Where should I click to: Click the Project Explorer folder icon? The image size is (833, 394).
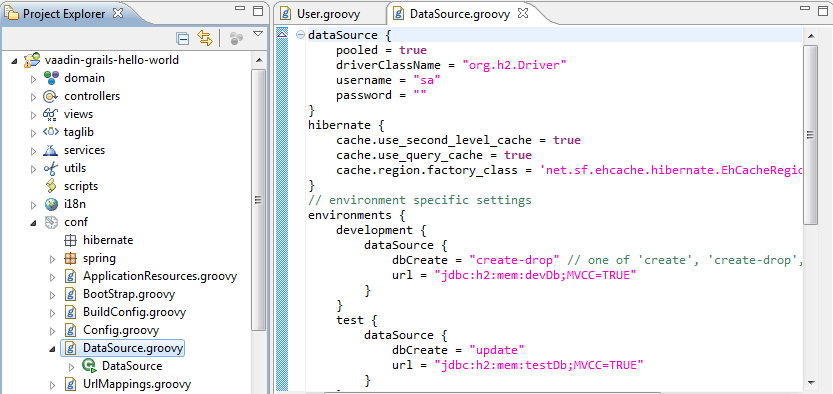pyautogui.click(x=12, y=14)
